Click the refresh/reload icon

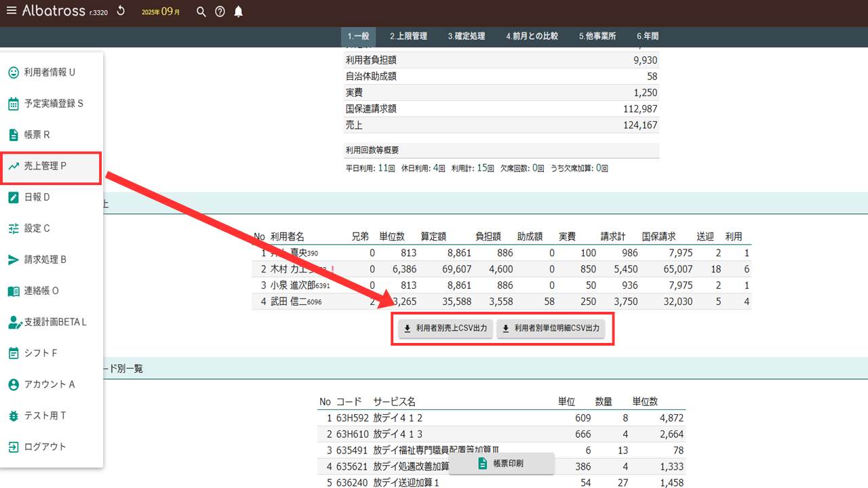pos(121,11)
